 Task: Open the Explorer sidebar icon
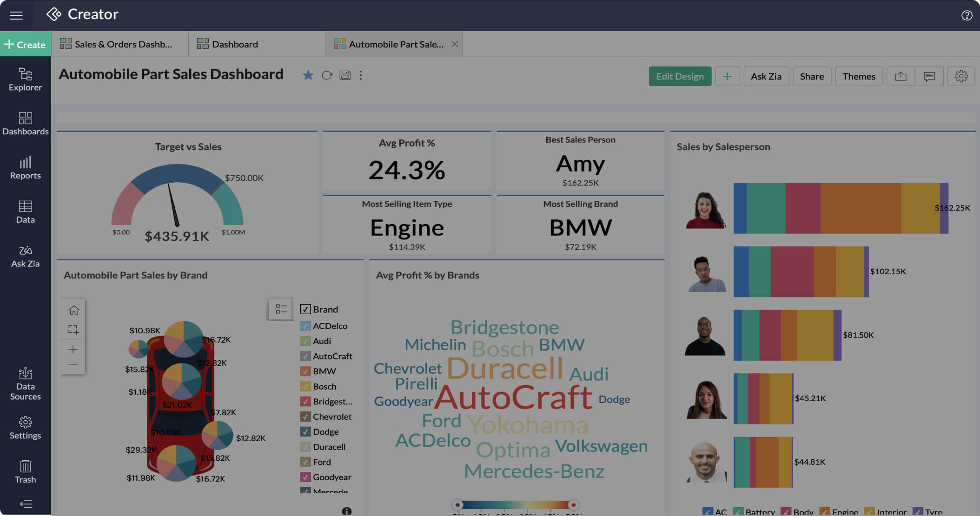point(25,79)
